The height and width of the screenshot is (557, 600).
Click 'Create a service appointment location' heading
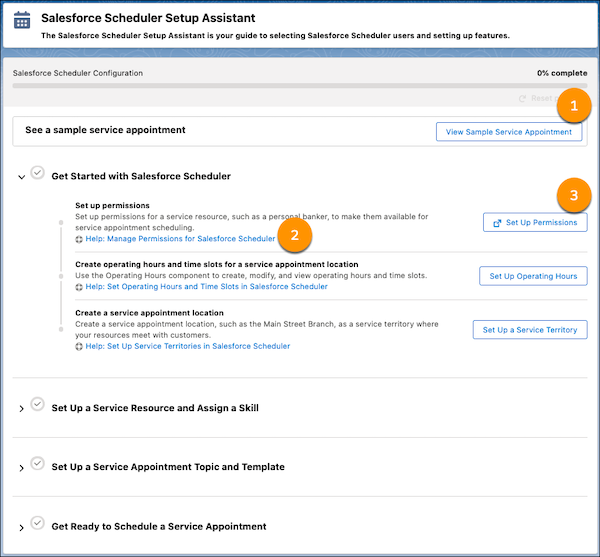click(149, 313)
